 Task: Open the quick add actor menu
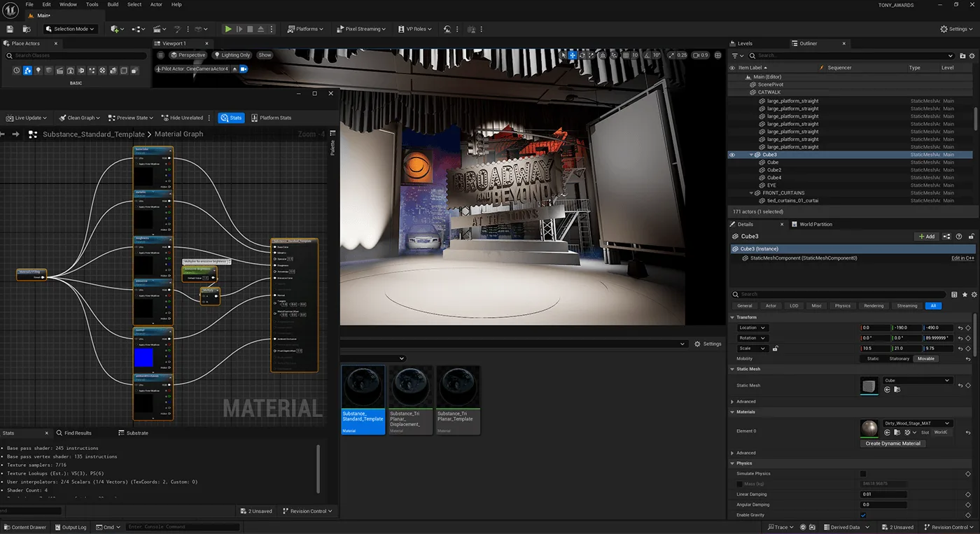pos(117,29)
